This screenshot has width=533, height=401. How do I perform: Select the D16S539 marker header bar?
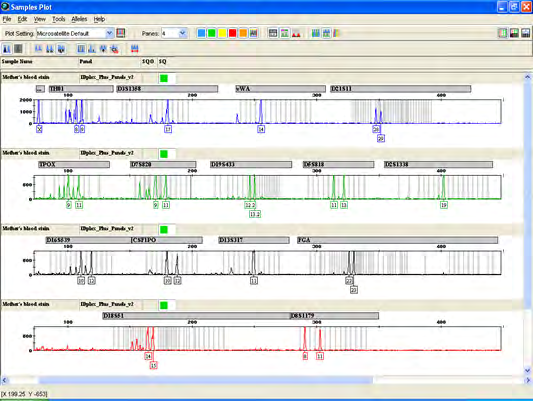pyautogui.click(x=88, y=240)
